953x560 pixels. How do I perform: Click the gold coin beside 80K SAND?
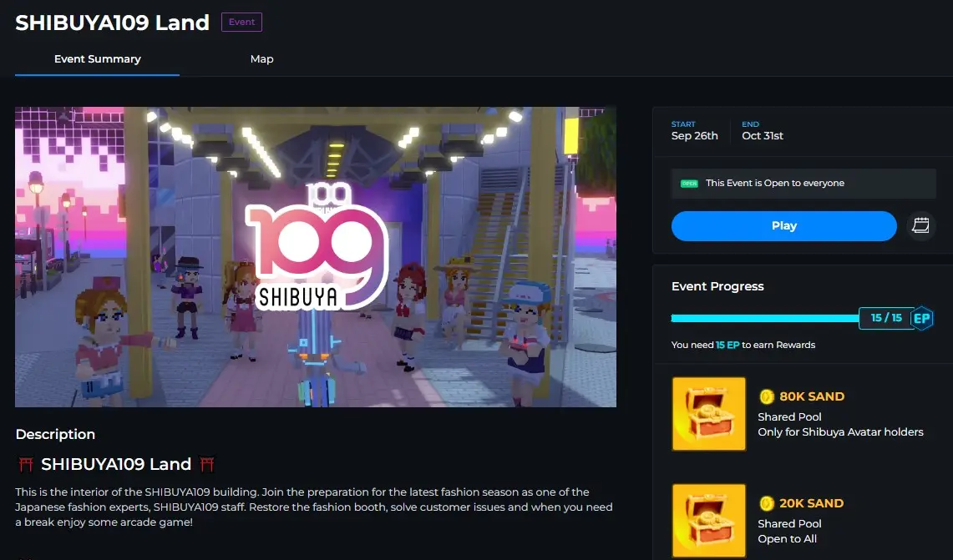(x=767, y=396)
